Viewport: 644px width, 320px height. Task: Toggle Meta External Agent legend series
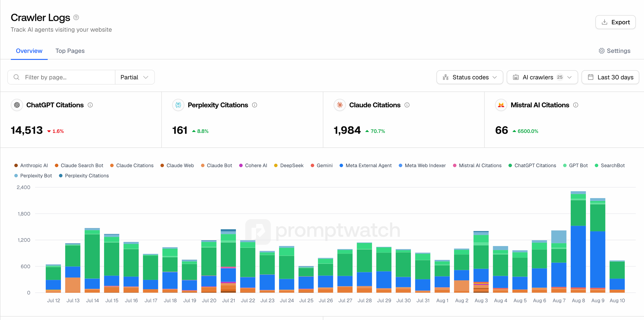pos(366,165)
